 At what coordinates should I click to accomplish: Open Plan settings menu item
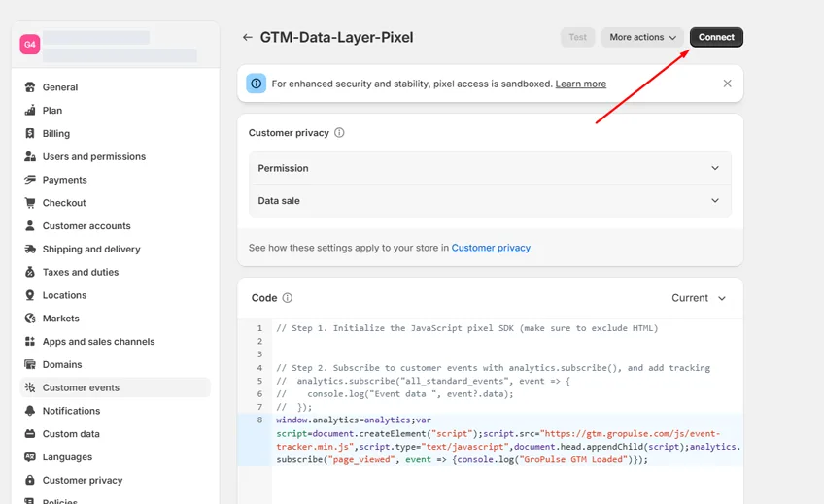coord(115,111)
